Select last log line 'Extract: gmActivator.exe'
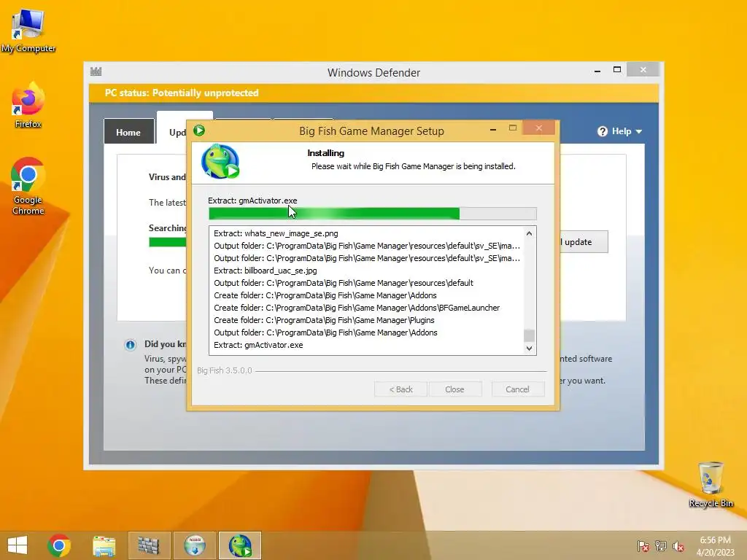 coord(258,345)
